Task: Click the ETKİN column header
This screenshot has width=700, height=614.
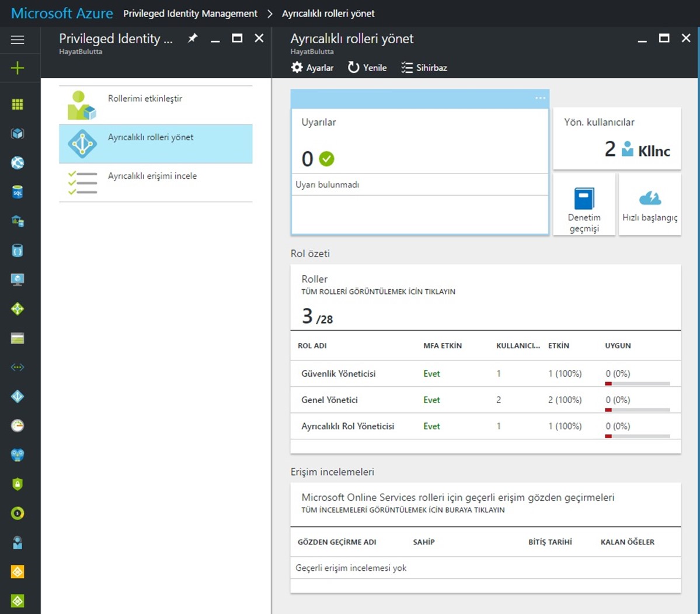Action: click(559, 345)
